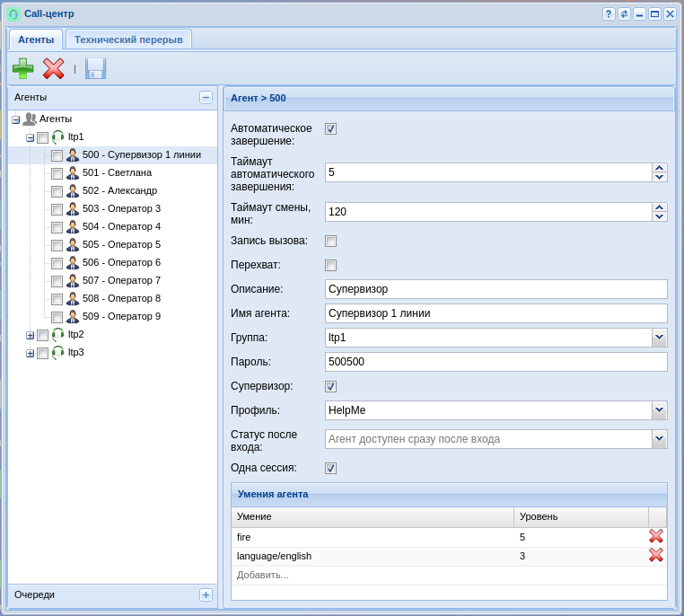Image resolution: width=684 pixels, height=616 pixels.
Task: Expand the Очереди panel with plus icon
Action: click(206, 594)
